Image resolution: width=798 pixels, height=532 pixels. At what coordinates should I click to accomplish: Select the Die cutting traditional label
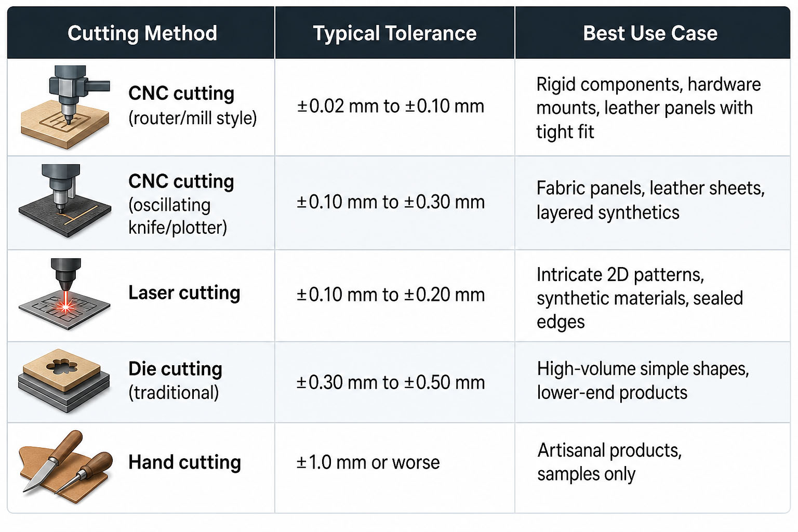pyautogui.click(x=175, y=380)
